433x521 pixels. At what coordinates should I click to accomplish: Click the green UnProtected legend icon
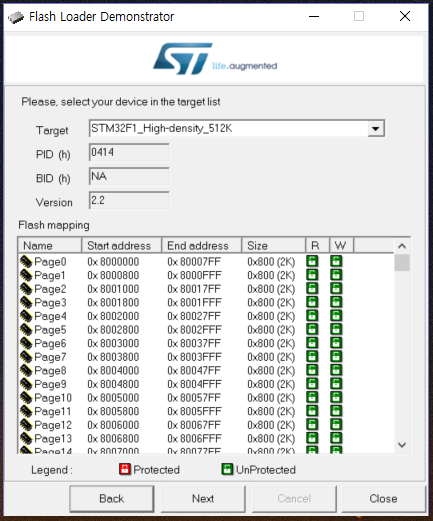coord(227,469)
